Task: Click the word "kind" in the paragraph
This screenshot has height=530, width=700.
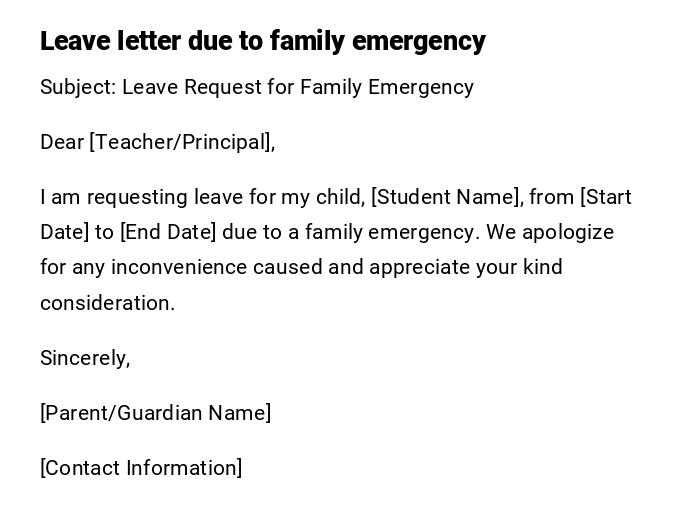Action: point(541,267)
